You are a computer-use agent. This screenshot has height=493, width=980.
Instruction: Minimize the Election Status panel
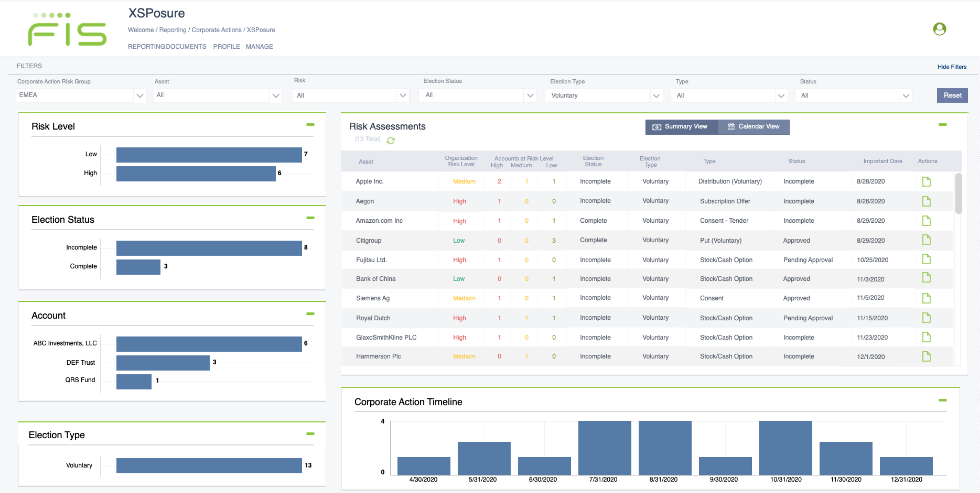click(310, 218)
